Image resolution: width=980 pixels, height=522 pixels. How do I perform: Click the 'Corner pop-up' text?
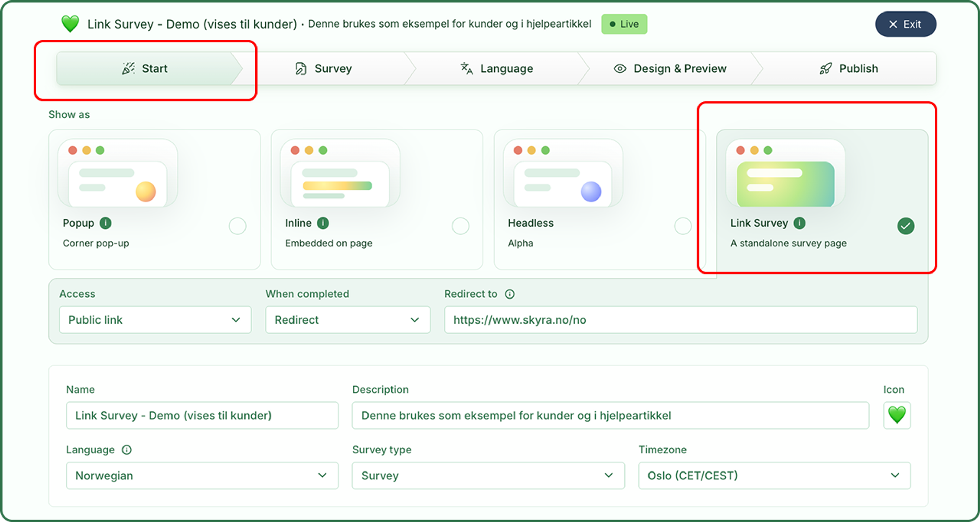pos(96,243)
